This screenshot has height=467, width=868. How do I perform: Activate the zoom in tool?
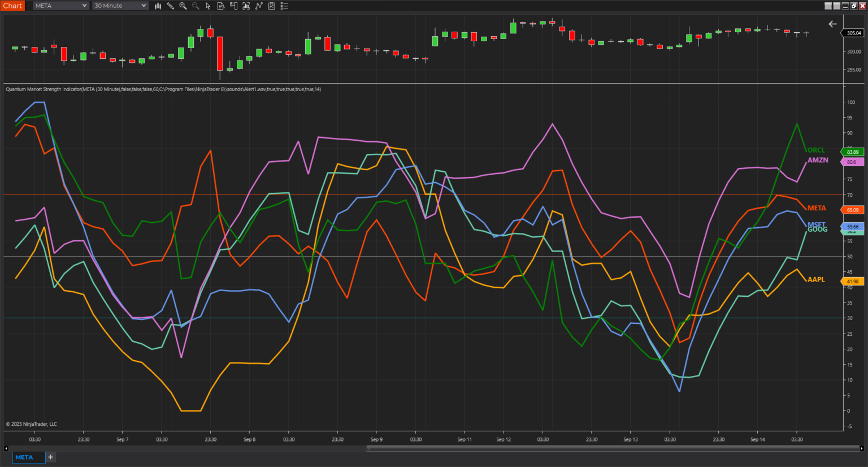(183, 6)
